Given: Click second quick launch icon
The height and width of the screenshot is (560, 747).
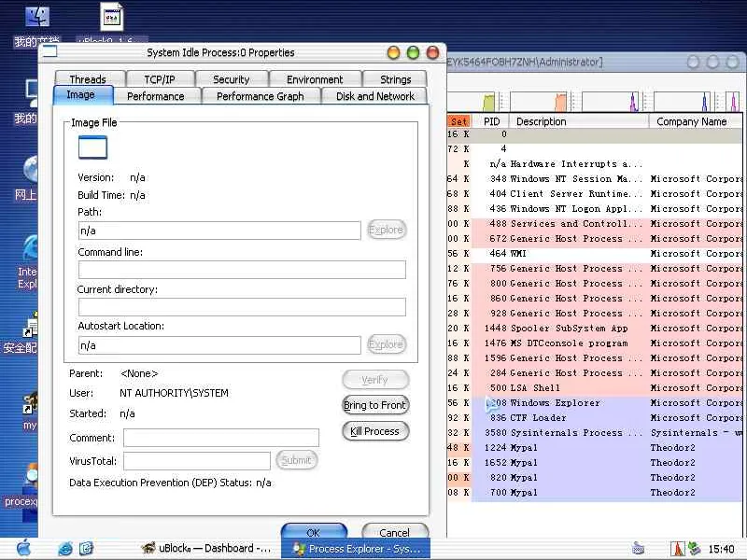Looking at the screenshot, I should point(86,549).
